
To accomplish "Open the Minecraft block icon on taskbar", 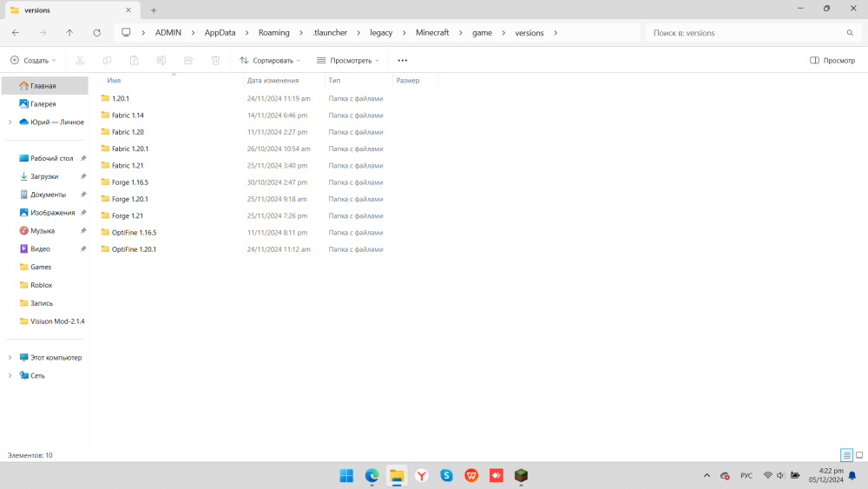I will click(x=521, y=476).
